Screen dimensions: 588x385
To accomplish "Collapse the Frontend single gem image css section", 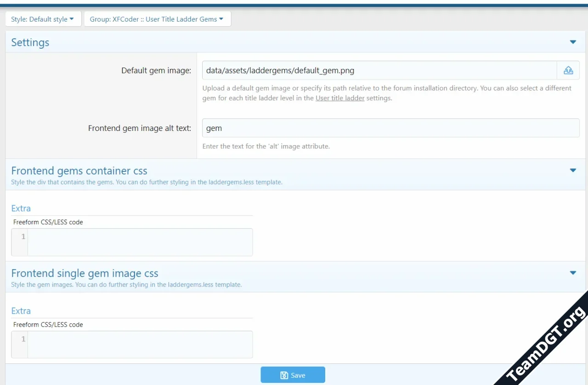I will coord(573,273).
